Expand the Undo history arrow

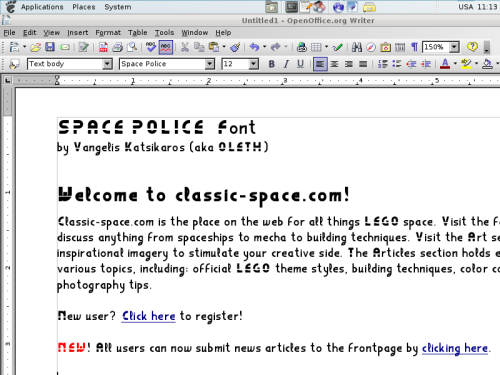(265, 47)
